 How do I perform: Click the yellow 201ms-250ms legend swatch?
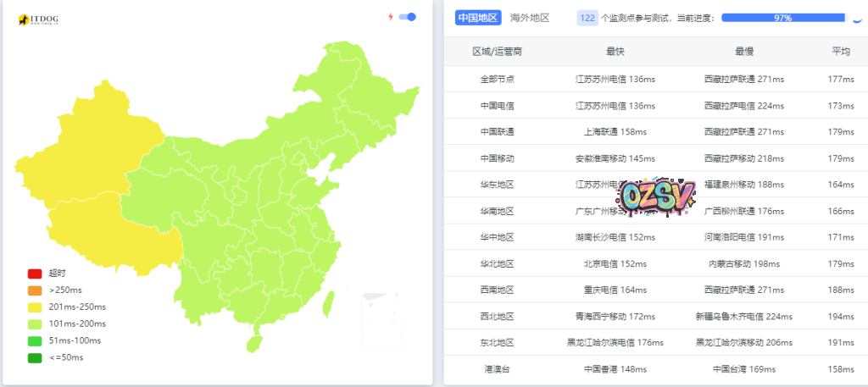coord(35,307)
